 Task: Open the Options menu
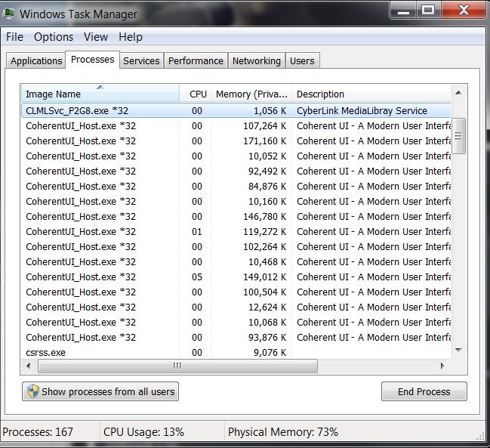pos(54,37)
